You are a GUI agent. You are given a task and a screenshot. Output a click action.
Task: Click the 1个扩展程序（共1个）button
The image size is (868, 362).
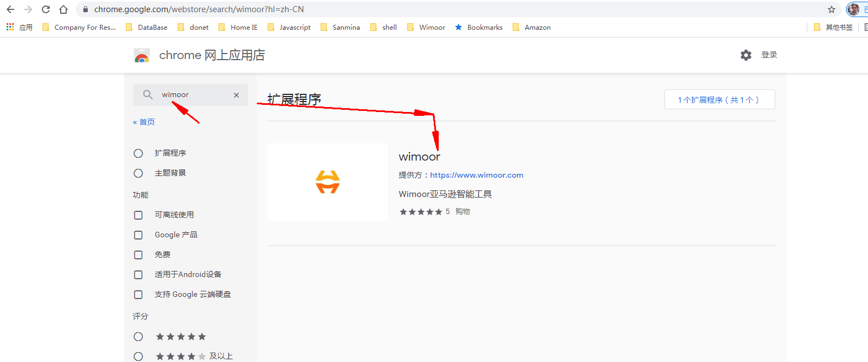click(x=720, y=99)
